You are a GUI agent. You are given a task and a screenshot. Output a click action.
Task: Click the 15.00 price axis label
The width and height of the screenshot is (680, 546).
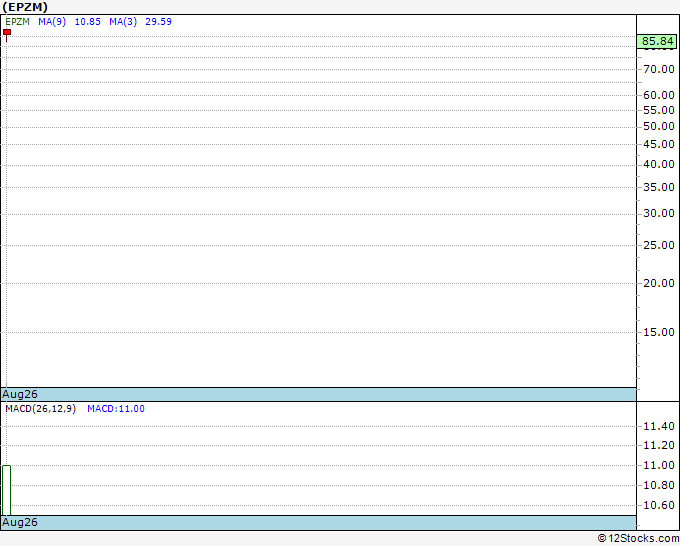click(659, 332)
